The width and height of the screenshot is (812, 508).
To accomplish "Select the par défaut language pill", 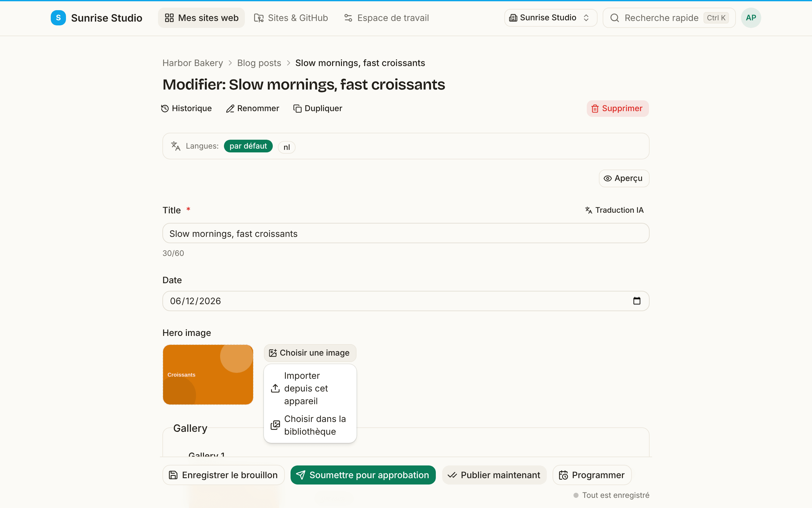I will pyautogui.click(x=248, y=146).
